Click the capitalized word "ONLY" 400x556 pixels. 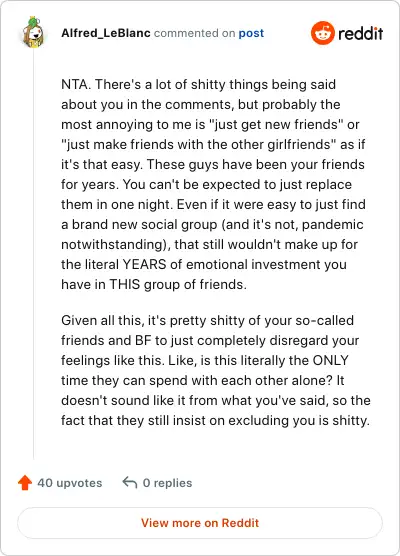(330, 361)
